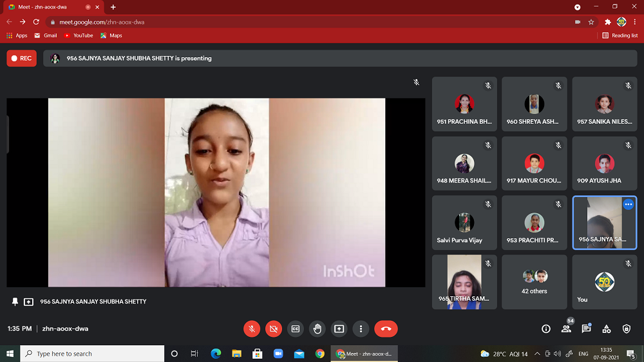This screenshot has width=644, height=362.
Task: Open the YouTube bookmark
Action: point(78,35)
